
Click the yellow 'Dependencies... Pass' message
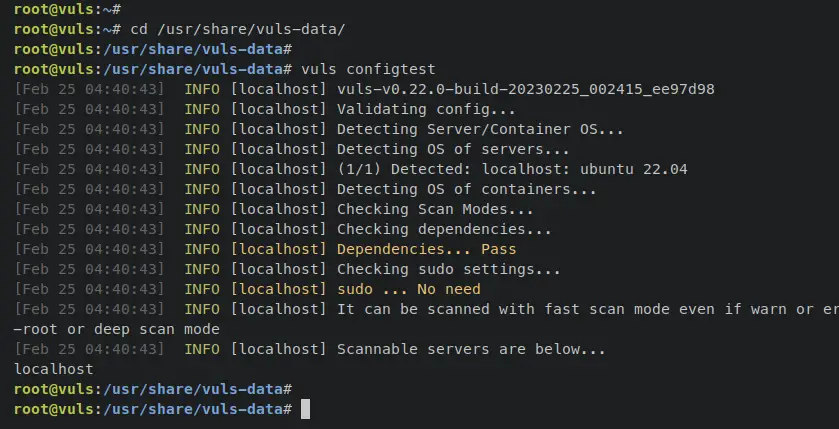(426, 249)
